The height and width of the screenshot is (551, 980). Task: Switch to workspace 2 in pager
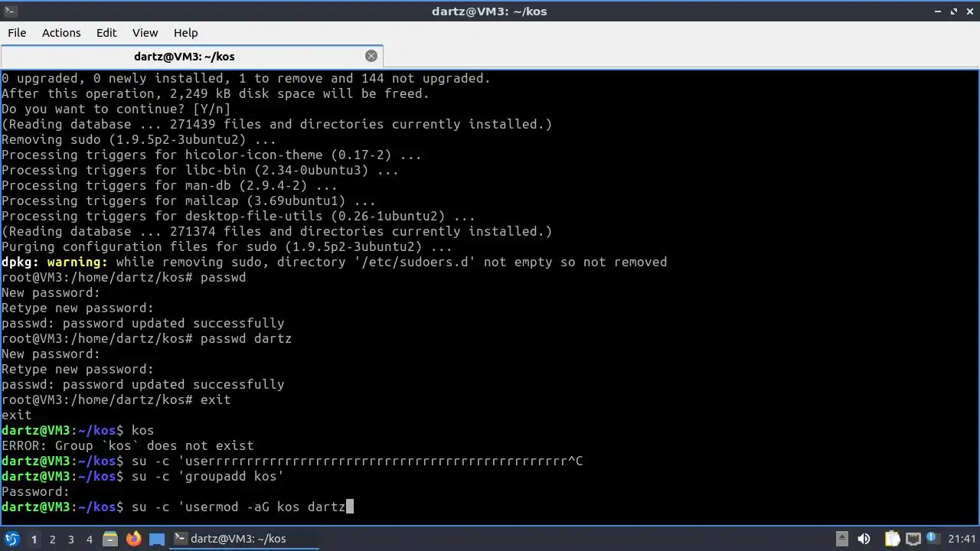tap(52, 539)
